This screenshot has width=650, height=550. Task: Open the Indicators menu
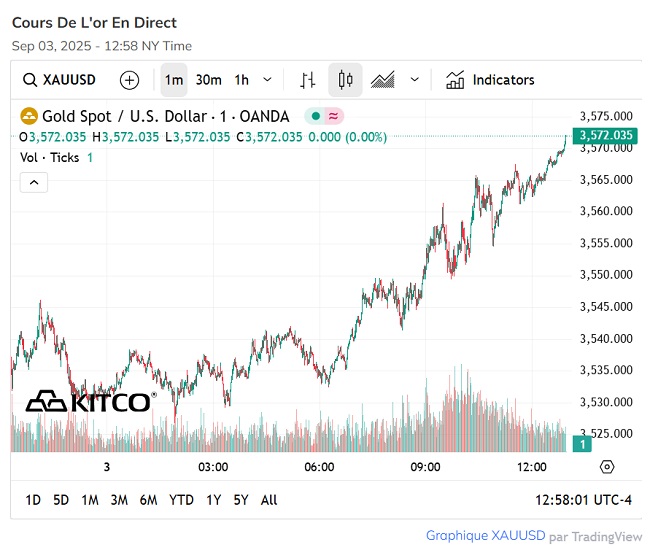click(490, 80)
